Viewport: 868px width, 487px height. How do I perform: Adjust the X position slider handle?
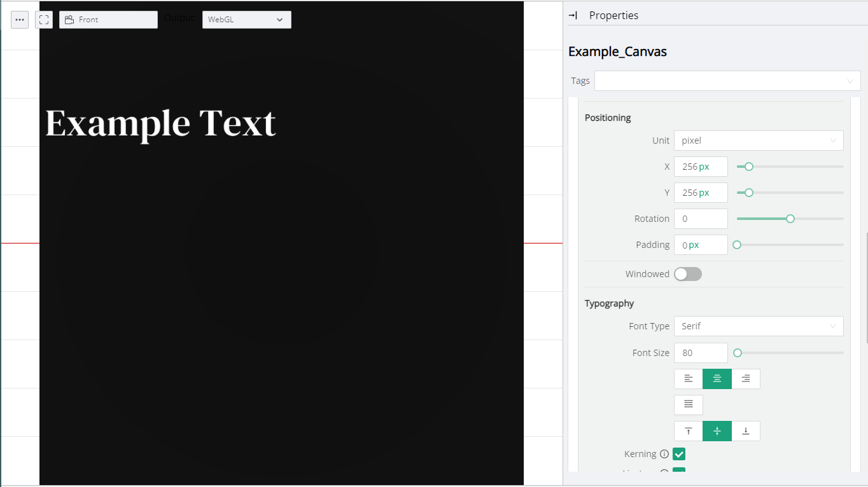(749, 167)
